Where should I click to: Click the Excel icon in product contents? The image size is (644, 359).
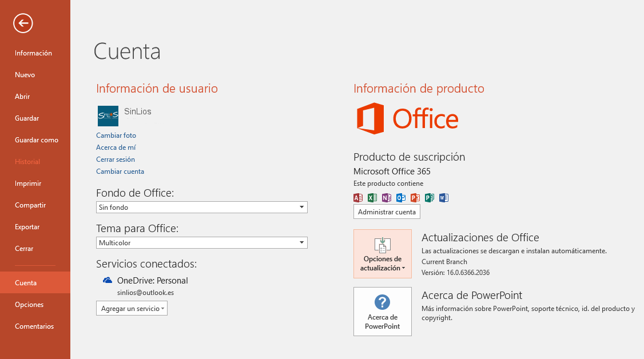tap(372, 198)
